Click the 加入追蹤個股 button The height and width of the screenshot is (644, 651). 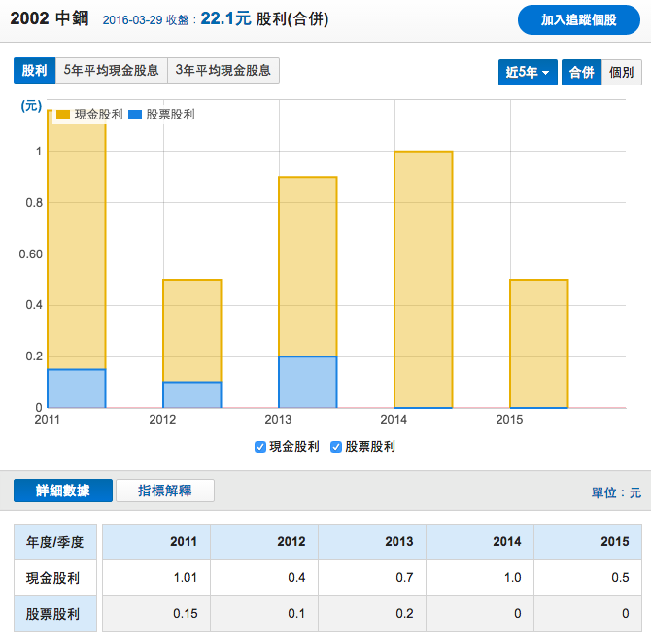click(x=578, y=19)
